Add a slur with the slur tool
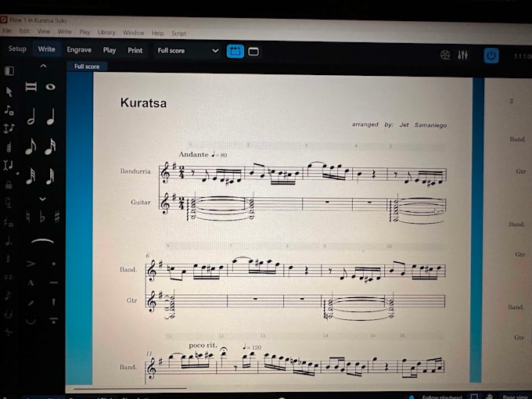The image size is (532, 399). [x=42, y=241]
